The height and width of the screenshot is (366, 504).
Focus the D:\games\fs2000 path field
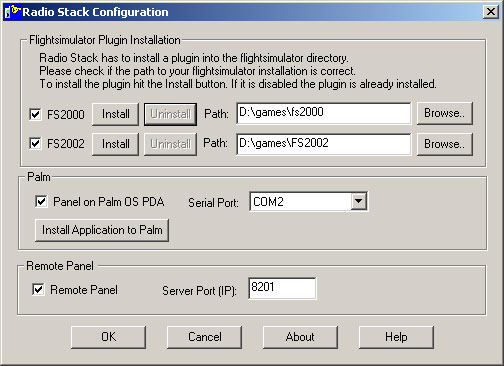[x=324, y=113]
